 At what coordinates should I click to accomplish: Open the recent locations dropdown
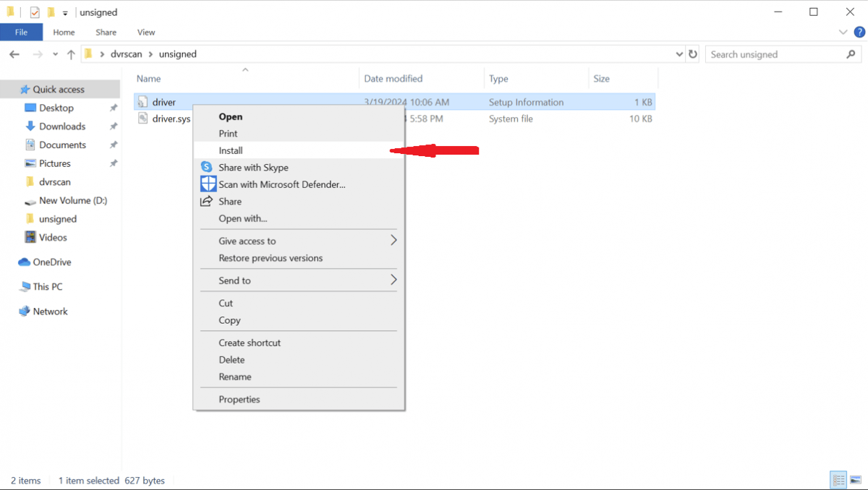coord(56,54)
